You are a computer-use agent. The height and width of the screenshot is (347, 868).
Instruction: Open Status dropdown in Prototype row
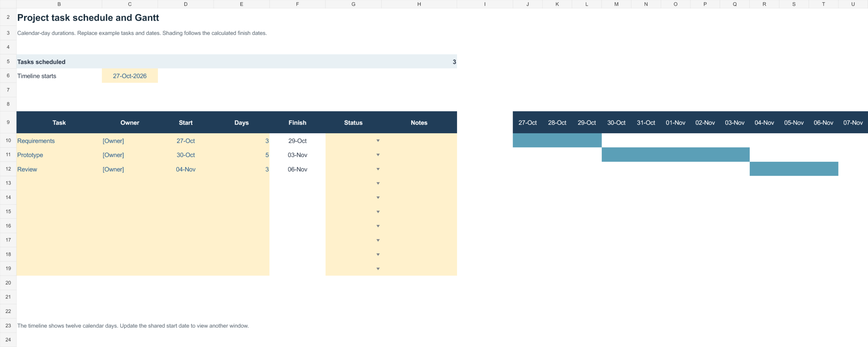point(378,155)
